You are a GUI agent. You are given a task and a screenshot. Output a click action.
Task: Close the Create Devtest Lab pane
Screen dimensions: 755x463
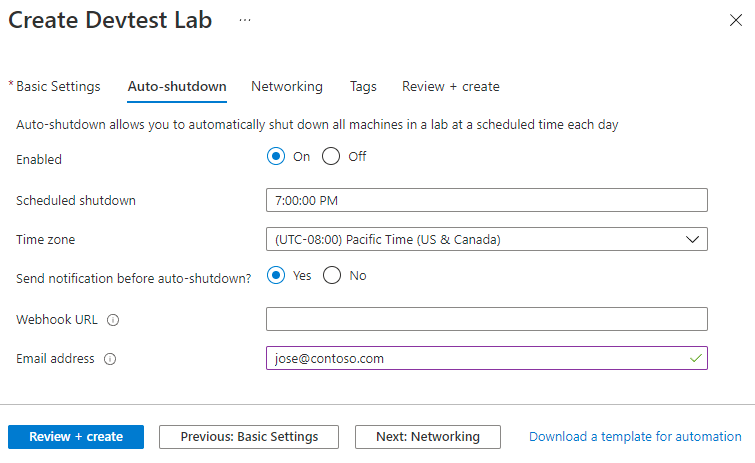[x=736, y=21]
